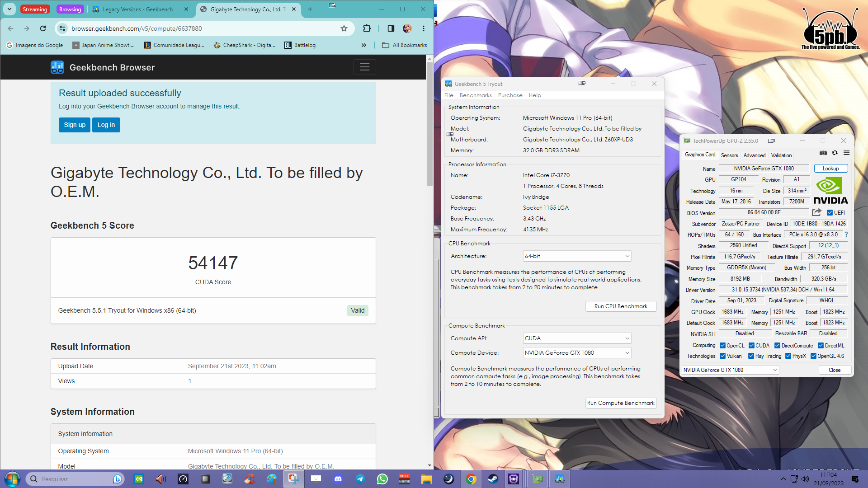Click Run Compute Benchmark

[x=621, y=403]
